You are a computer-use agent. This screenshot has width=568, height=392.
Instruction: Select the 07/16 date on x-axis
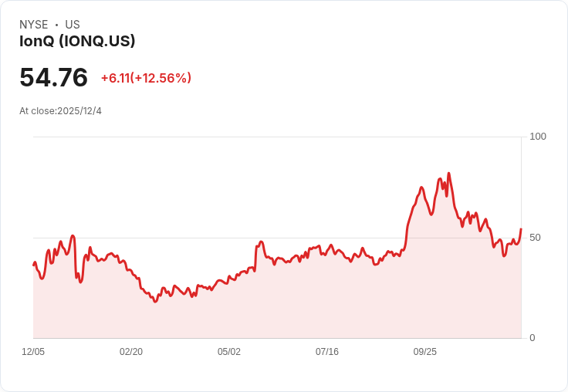point(327,352)
